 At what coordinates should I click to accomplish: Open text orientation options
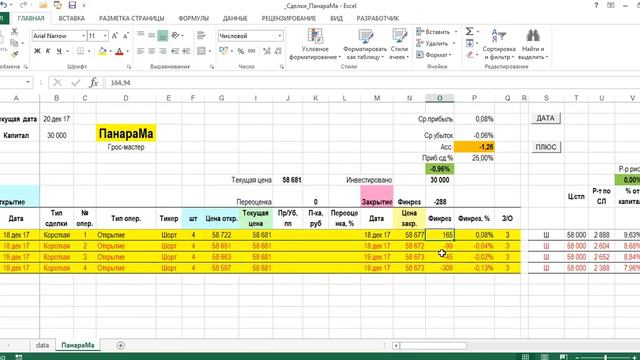(176, 36)
